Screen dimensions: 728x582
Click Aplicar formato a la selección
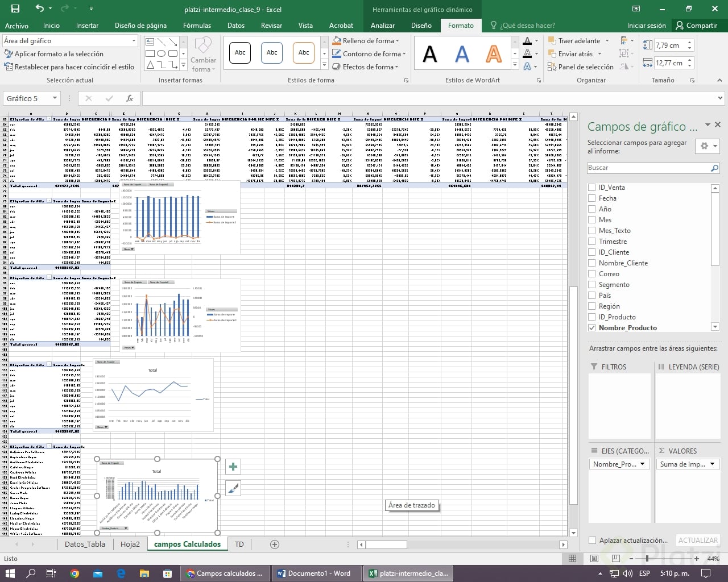pos(54,54)
